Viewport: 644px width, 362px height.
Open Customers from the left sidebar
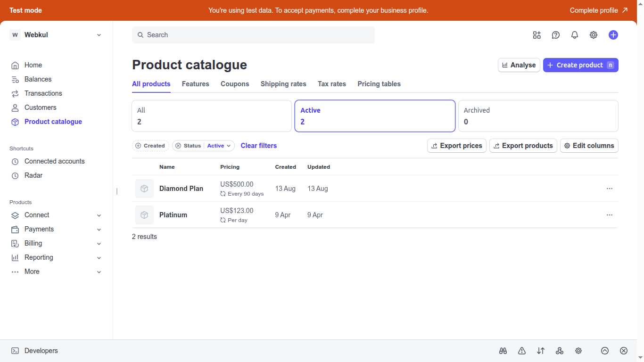[x=41, y=107]
